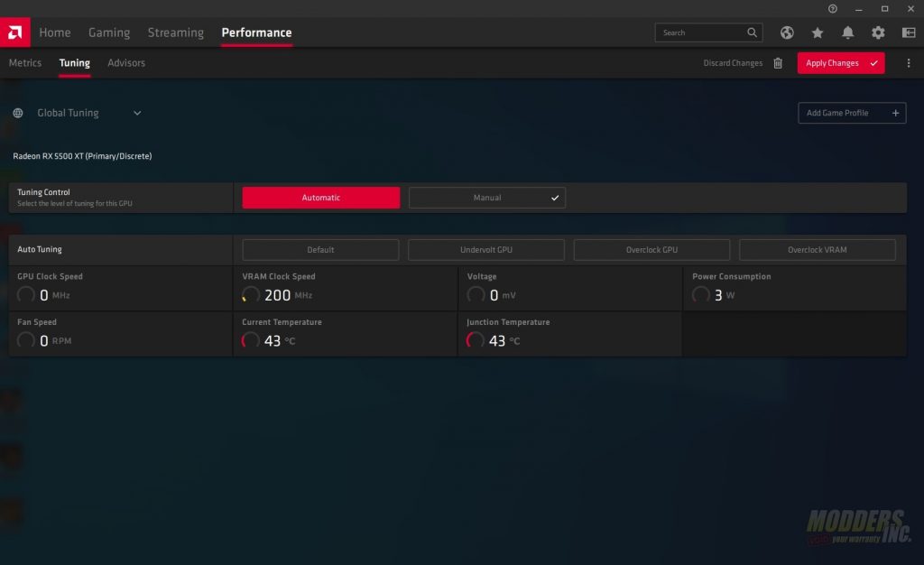Open the help question mark icon

click(x=833, y=9)
